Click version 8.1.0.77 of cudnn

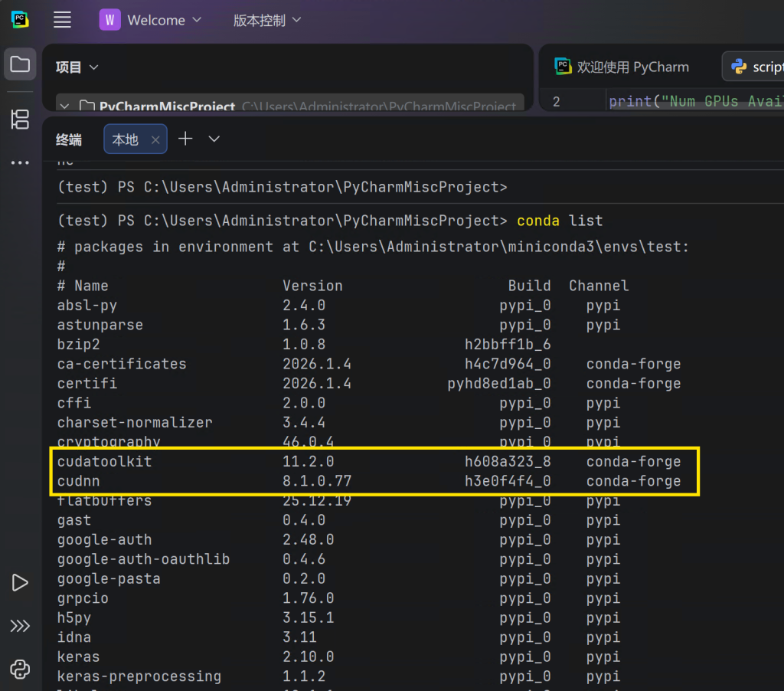pos(317,481)
